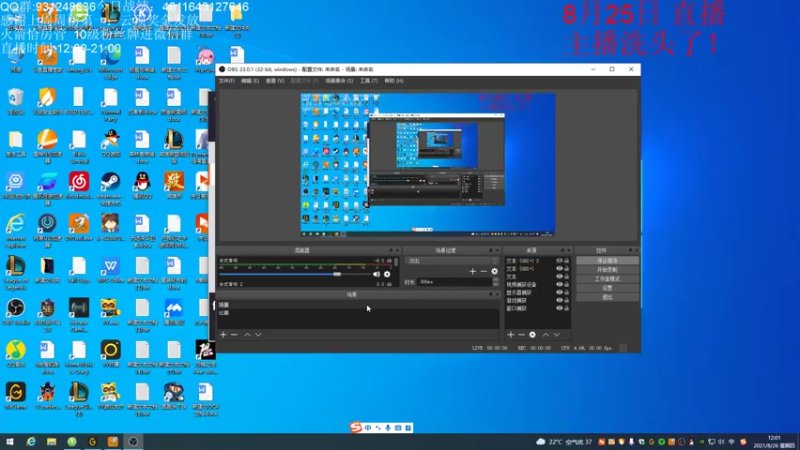Click the 开始录制 button
This screenshot has width=800, height=450.
pyautogui.click(x=607, y=270)
